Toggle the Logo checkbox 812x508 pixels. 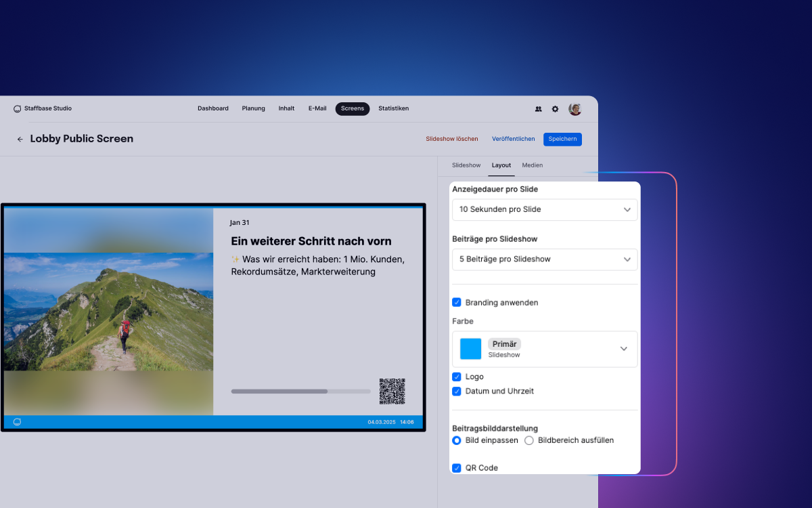pos(457,377)
